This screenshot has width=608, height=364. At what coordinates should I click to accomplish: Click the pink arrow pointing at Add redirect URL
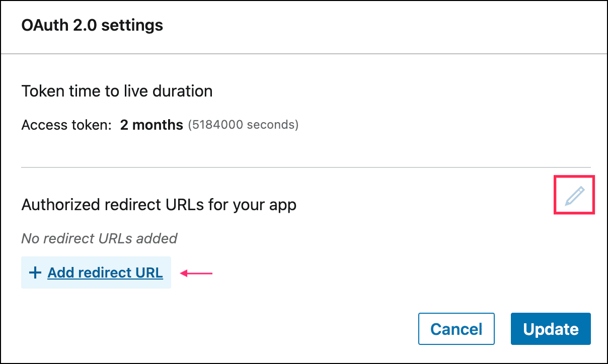coord(197,273)
